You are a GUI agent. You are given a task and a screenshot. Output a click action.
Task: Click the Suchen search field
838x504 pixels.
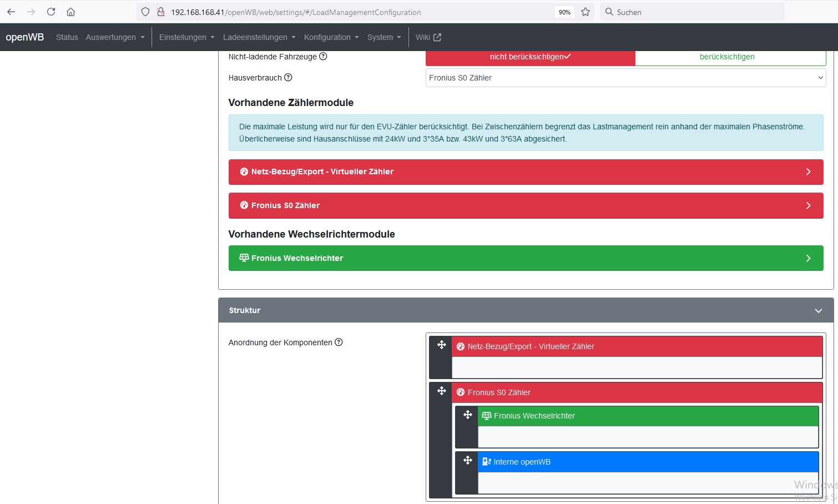point(692,12)
